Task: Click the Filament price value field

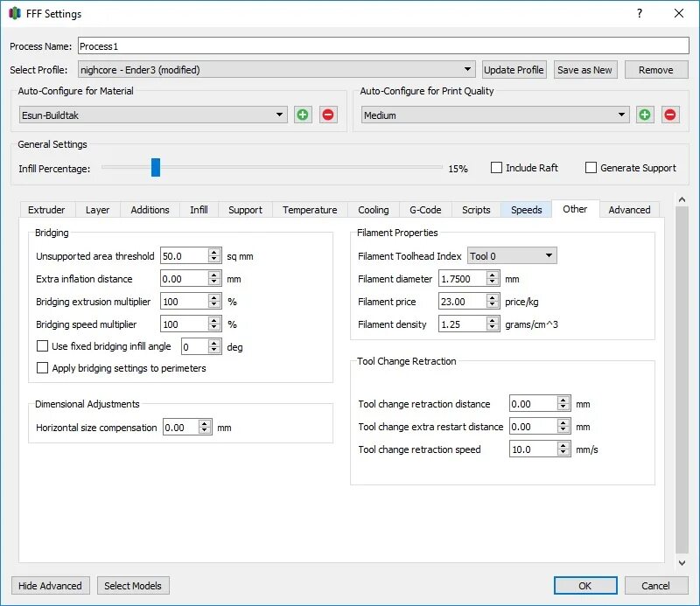Action: pos(463,301)
